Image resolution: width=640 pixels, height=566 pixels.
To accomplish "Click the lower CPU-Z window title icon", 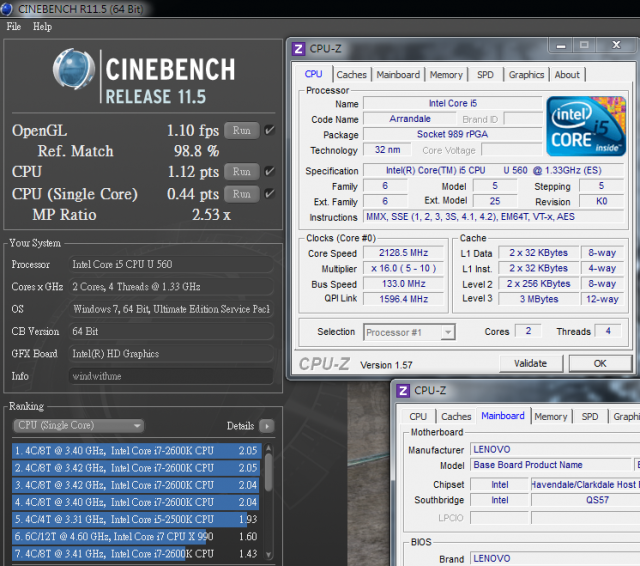I will (x=403, y=391).
